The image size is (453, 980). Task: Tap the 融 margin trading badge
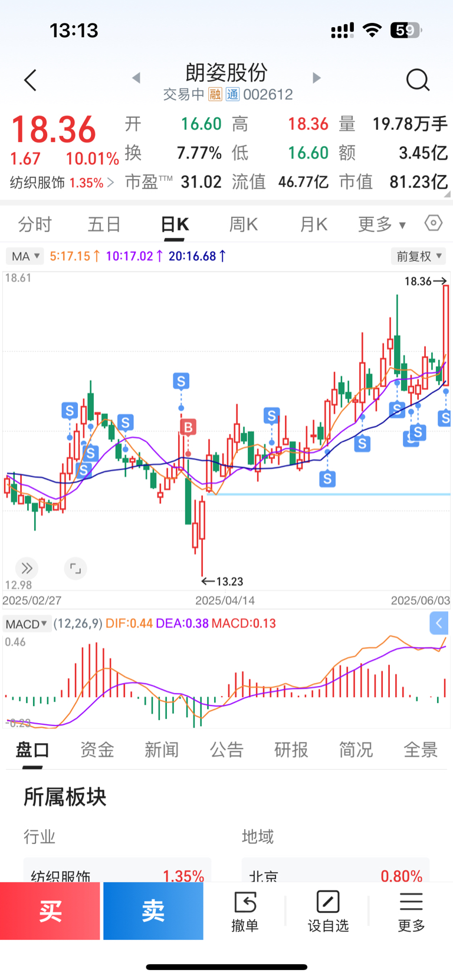[x=215, y=94]
